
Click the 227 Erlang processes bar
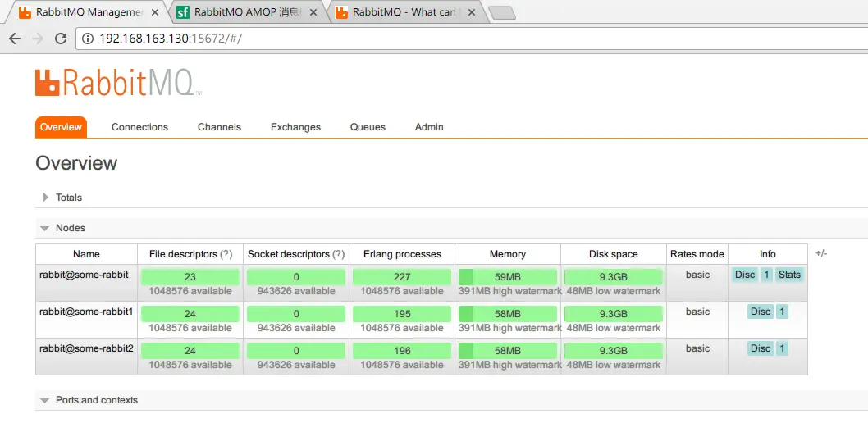click(x=402, y=277)
